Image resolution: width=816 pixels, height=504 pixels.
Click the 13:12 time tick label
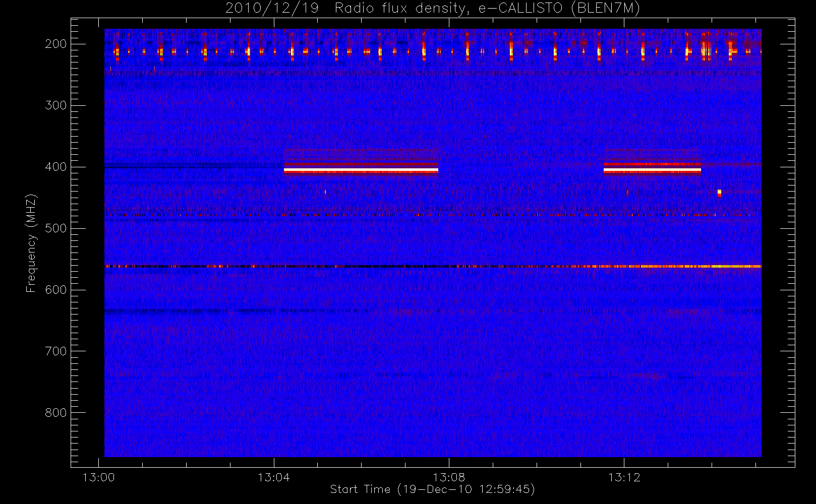[624, 477]
